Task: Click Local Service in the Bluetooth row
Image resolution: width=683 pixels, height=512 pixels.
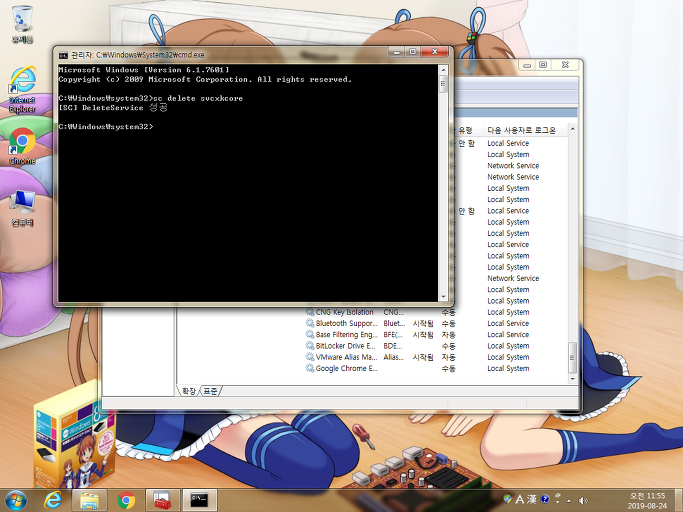Action: (508, 323)
